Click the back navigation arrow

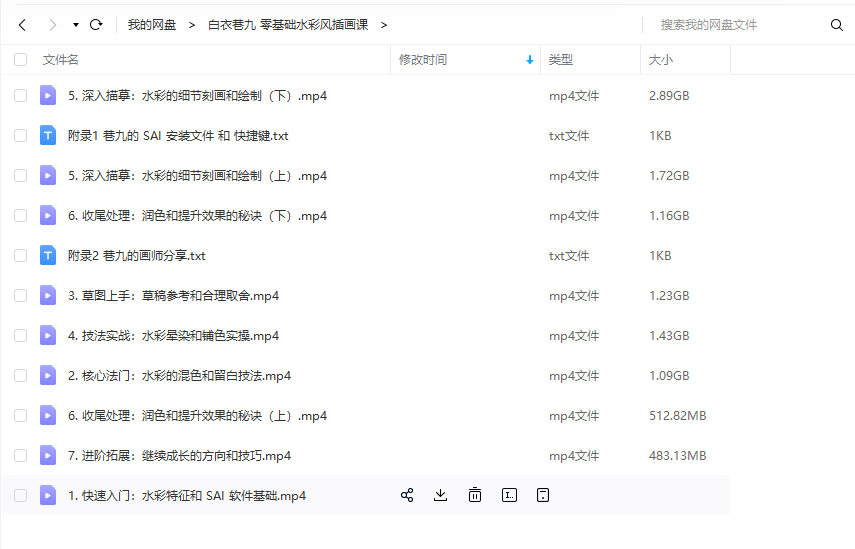click(22, 24)
